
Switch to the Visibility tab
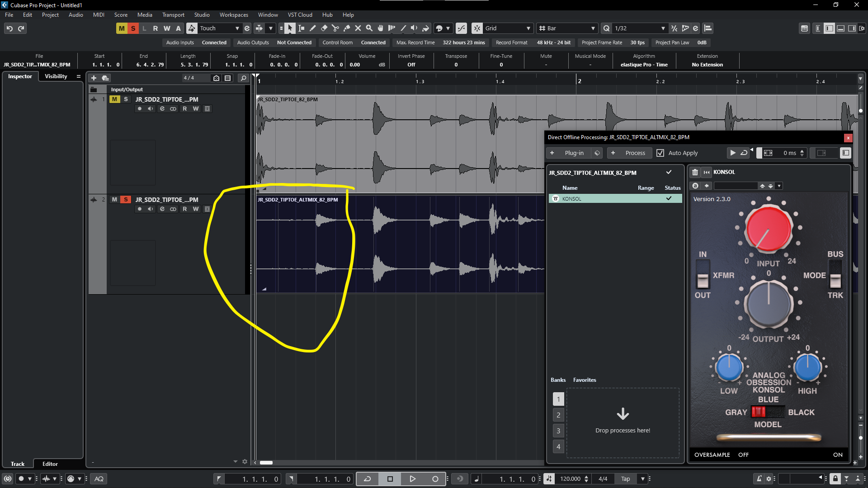point(56,76)
